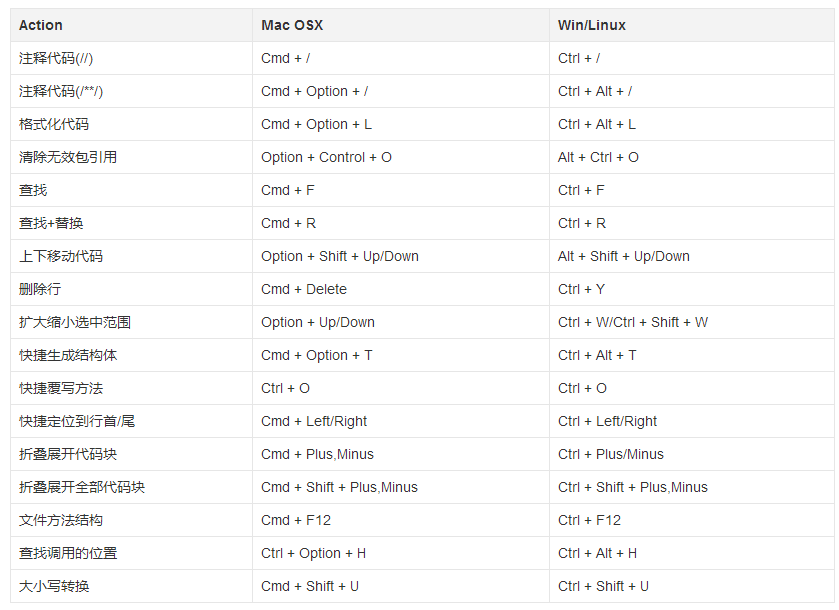Image resolution: width=839 pixels, height=610 pixels.
Task: Select the 注释代码(//) row label
Action: pyautogui.click(x=131, y=58)
